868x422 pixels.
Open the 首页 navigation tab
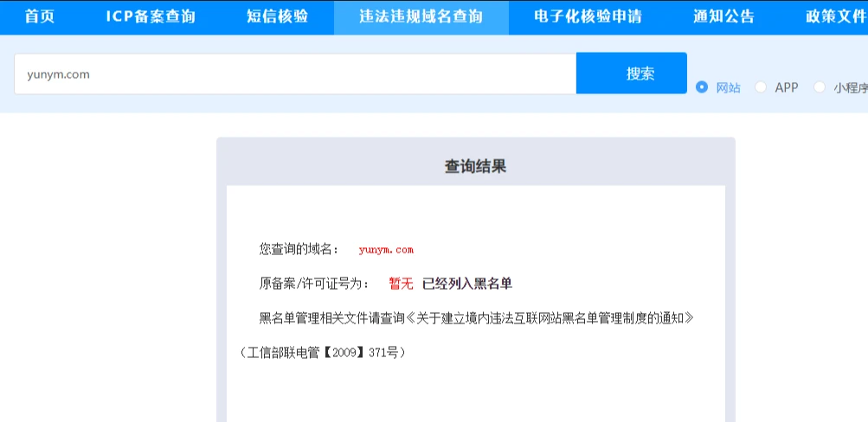pyautogui.click(x=39, y=16)
